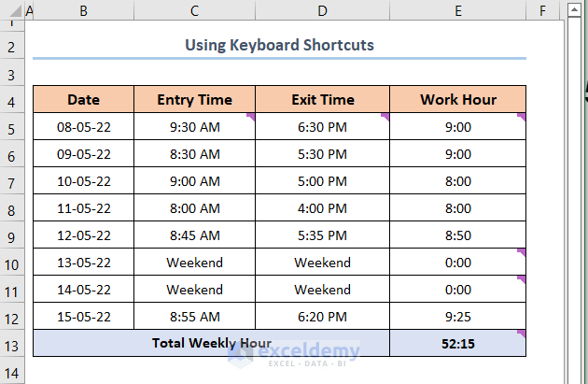Click the comment indicator in cell C5

pyautogui.click(x=251, y=116)
